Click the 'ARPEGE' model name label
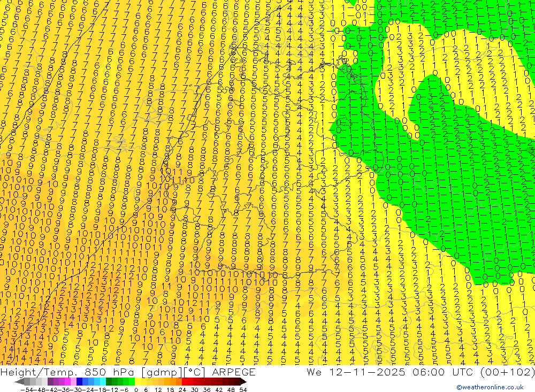Viewport: 535px width, 392px height. click(234, 372)
